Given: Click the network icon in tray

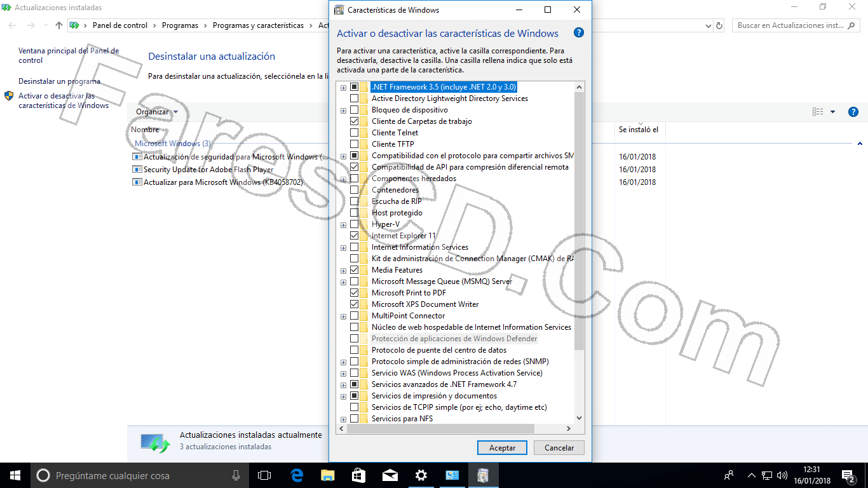Looking at the screenshot, I should [767, 475].
